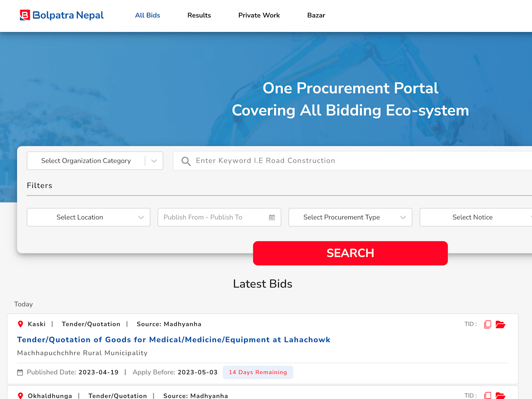This screenshot has width=532, height=399.
Task: Click Machhapuchchhre Rural Municipality text
Action: click(x=82, y=353)
